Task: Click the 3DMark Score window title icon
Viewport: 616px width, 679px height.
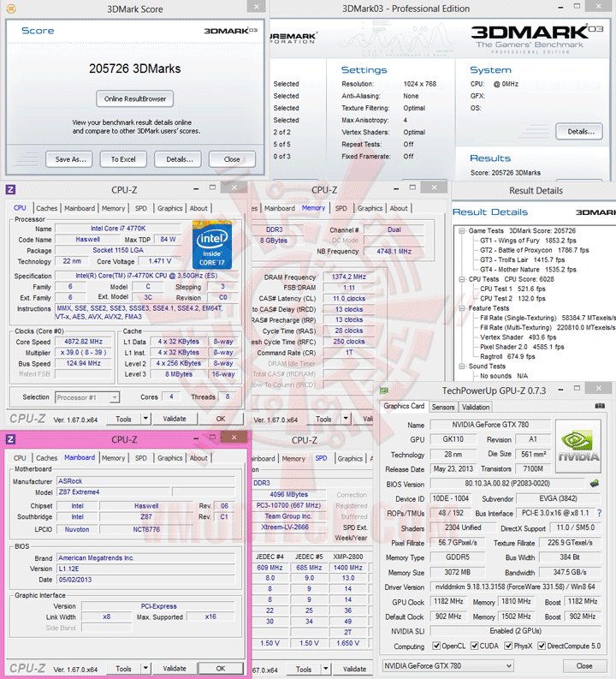Action: [x=11, y=9]
